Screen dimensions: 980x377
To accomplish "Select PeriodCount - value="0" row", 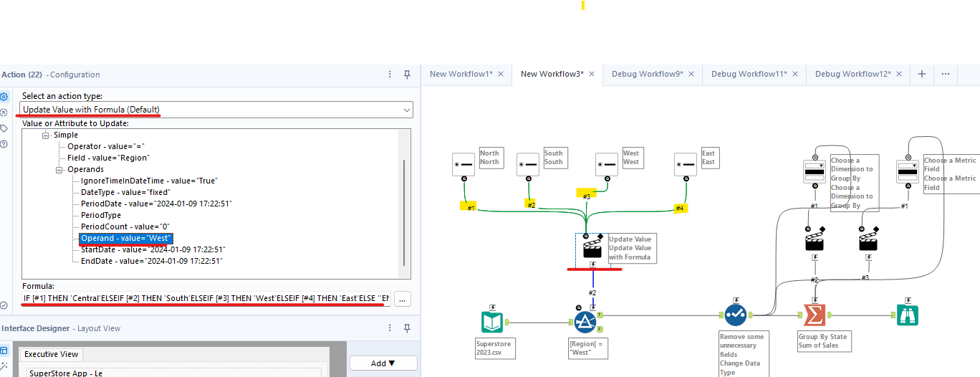I will (x=125, y=226).
